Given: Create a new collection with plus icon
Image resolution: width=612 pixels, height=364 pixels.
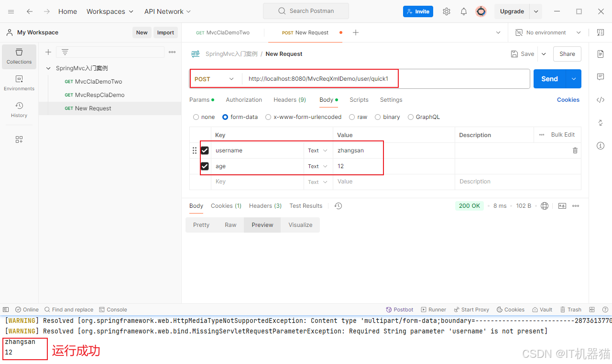Looking at the screenshot, I should tap(48, 52).
